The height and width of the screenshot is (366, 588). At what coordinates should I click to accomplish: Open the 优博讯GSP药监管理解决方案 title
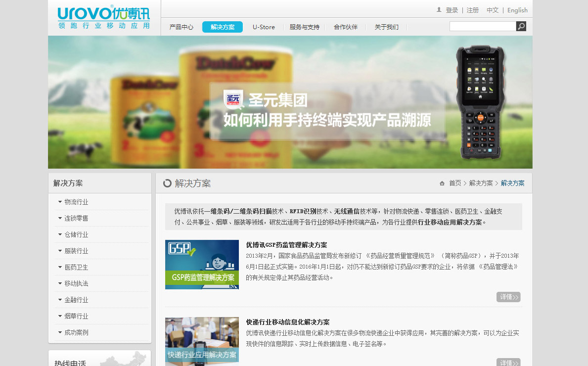pos(286,245)
